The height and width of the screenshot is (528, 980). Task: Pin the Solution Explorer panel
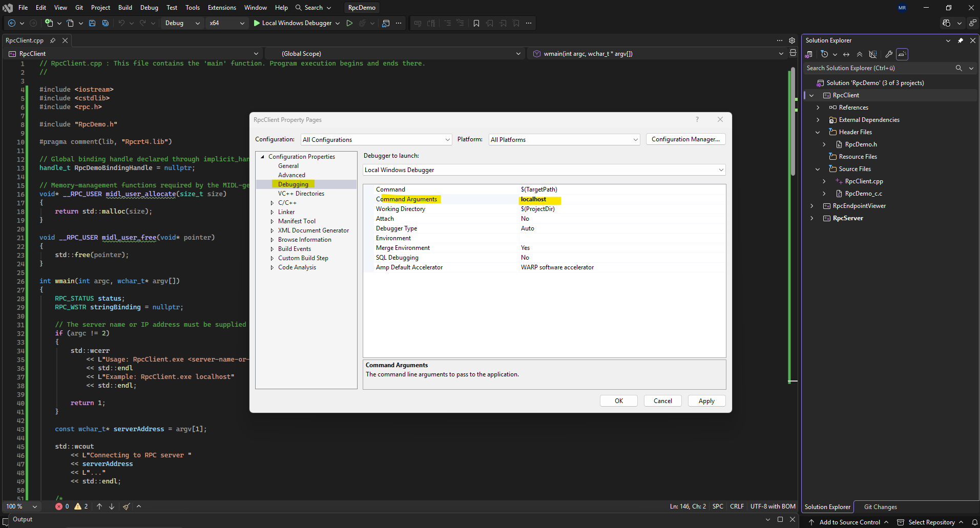pyautogui.click(x=961, y=40)
